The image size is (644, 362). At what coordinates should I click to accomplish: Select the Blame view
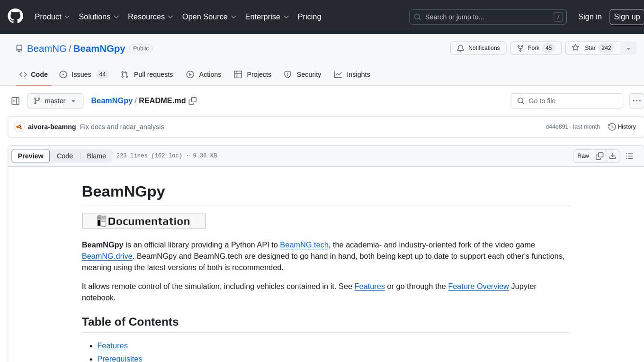(x=96, y=156)
